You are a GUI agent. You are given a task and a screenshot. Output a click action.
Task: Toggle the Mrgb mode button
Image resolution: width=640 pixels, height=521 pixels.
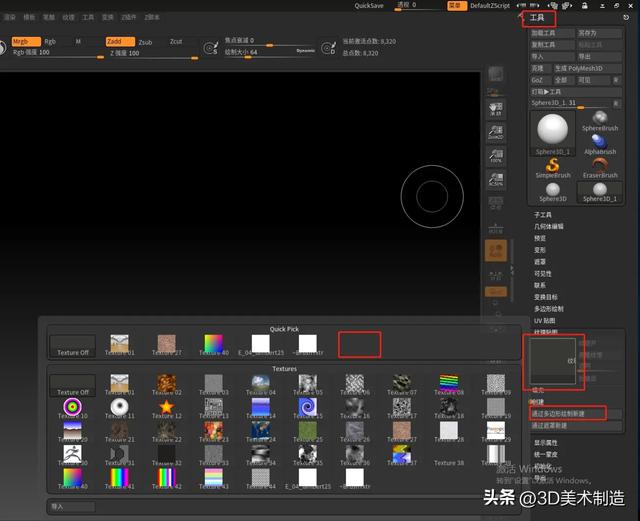(25, 42)
